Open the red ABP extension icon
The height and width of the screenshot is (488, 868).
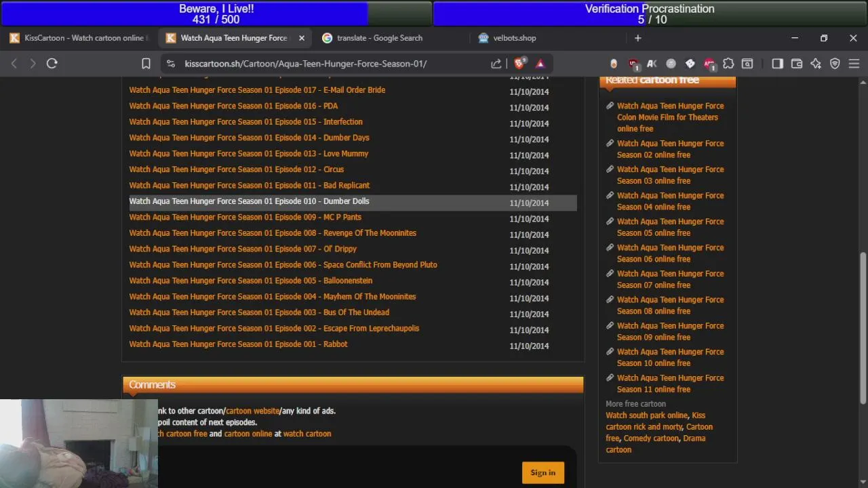pos(709,64)
